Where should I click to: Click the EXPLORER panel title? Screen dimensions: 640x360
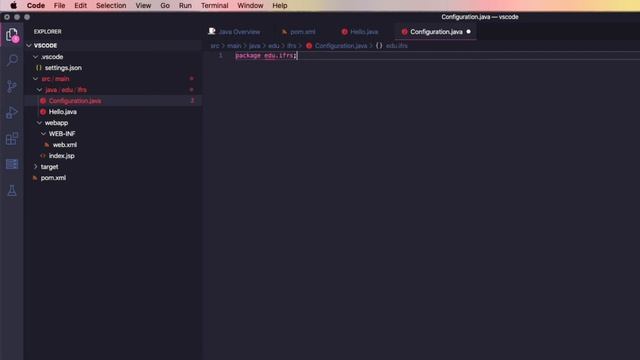coord(48,31)
